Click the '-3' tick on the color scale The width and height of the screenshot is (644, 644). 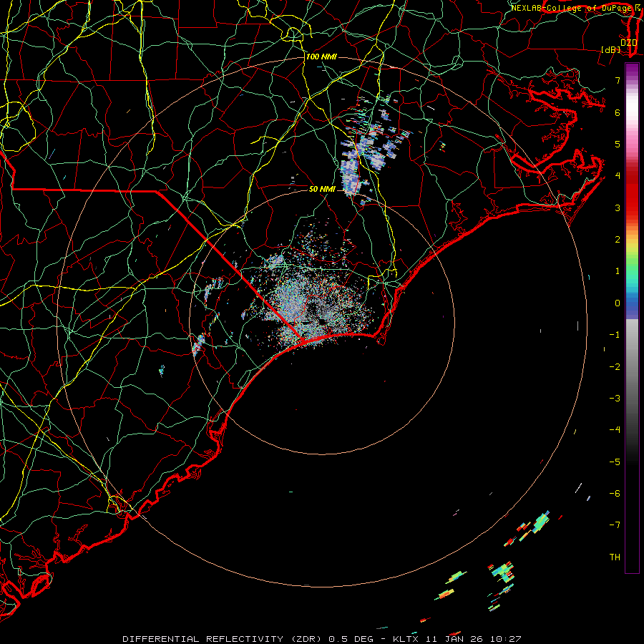tap(615, 399)
